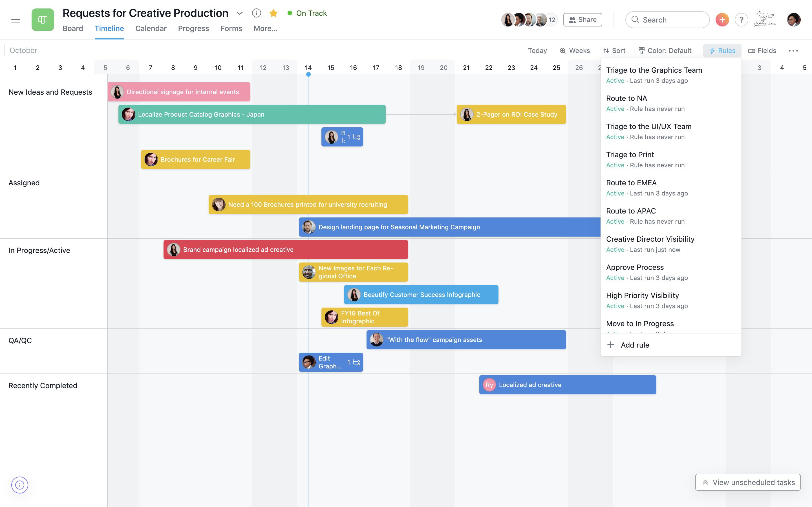812x507 pixels.
Task: Toggle Triage to Print rule active state
Action: 615,165
